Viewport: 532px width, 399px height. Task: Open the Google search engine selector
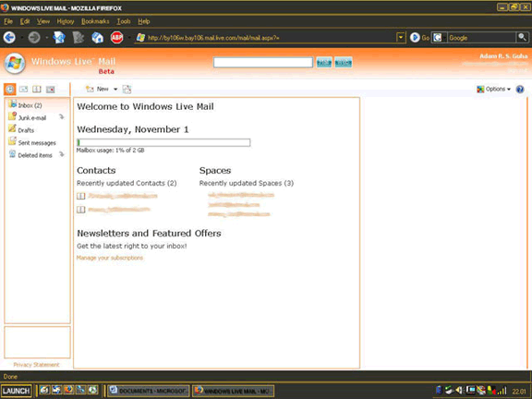(x=439, y=37)
